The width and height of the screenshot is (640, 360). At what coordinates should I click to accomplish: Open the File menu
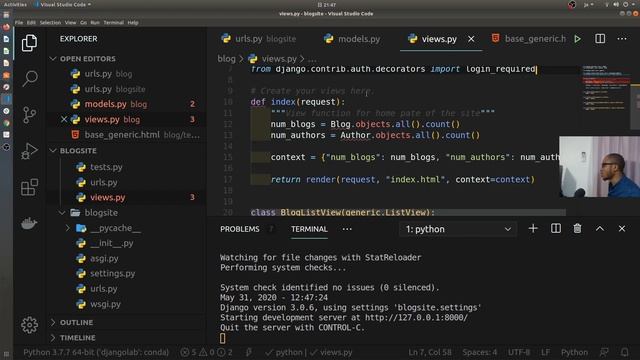(19, 22)
